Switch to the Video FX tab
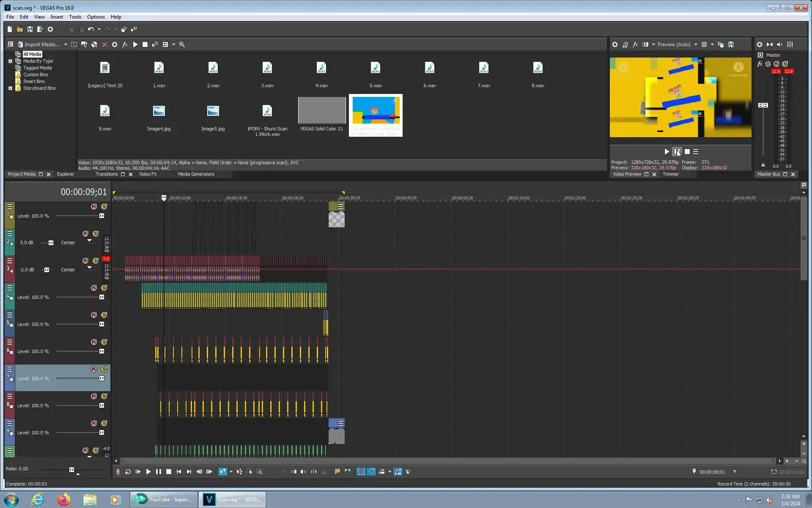812x508 pixels. point(148,174)
